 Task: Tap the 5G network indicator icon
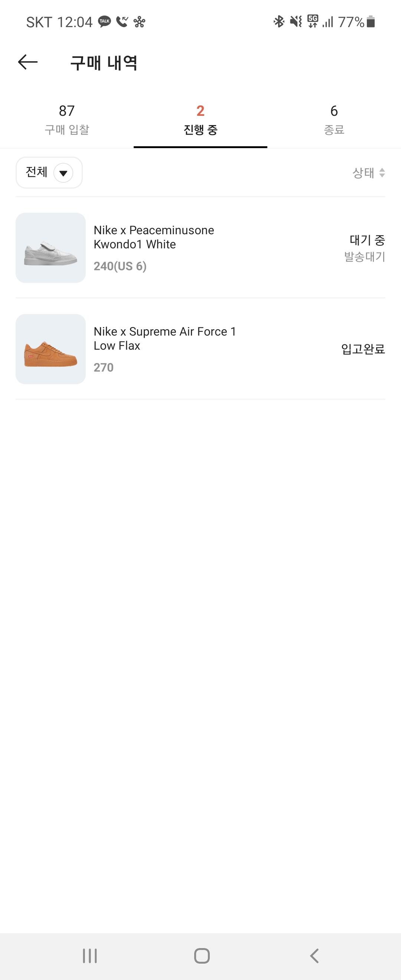(x=313, y=21)
